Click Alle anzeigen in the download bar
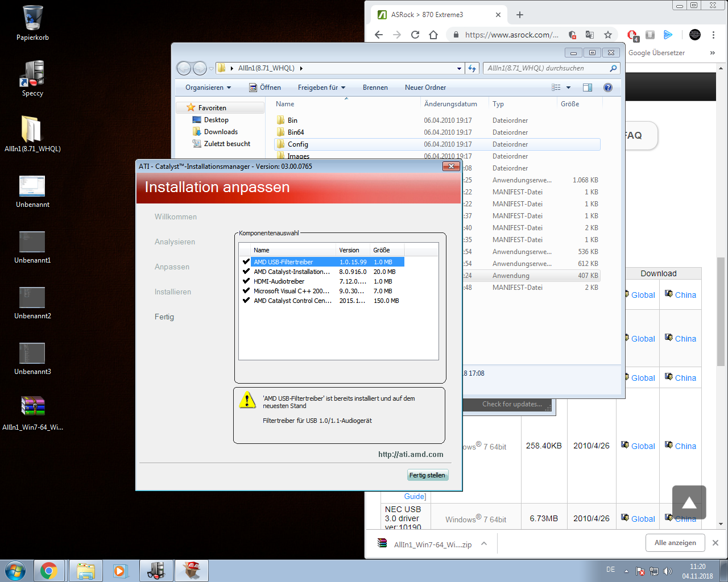This screenshot has width=728, height=582. 675,543
